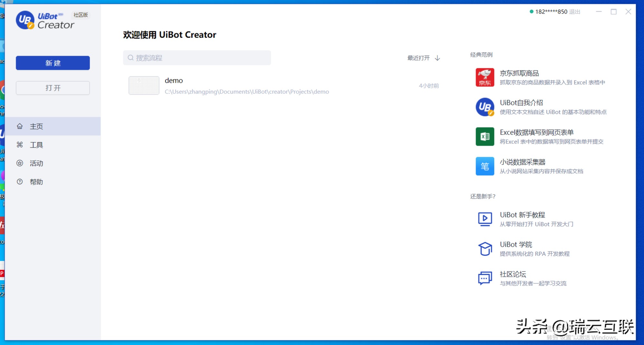The height and width of the screenshot is (345, 644).
Task: Click the demo project thumbnail
Action: (x=144, y=85)
